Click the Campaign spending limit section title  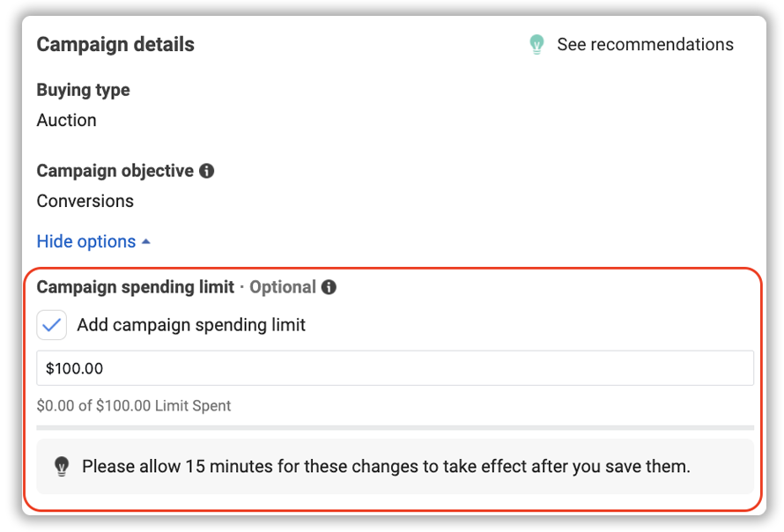click(x=136, y=287)
